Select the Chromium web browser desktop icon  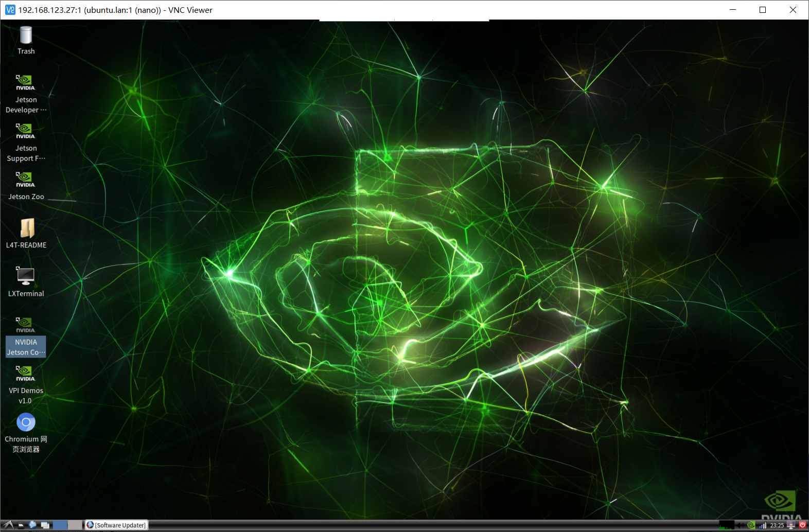(26, 433)
